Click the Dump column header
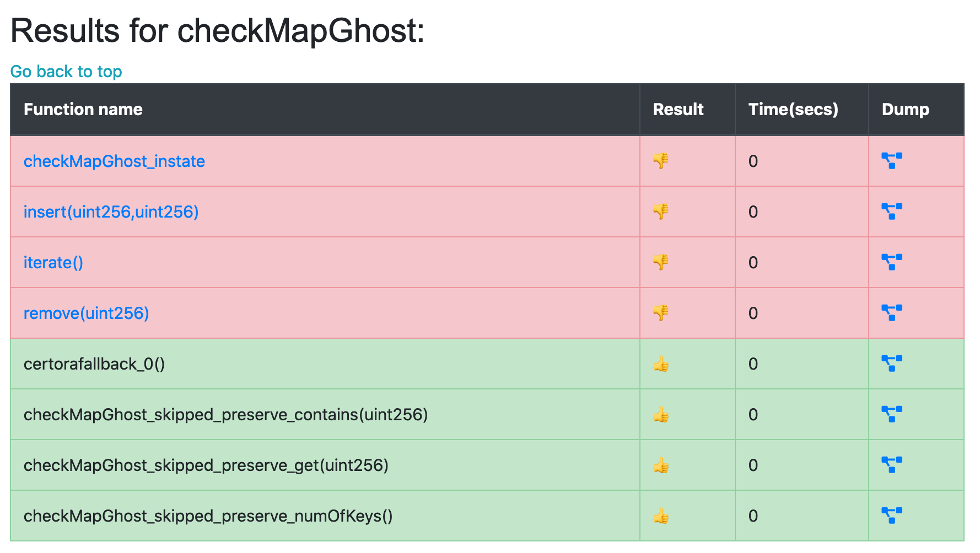This screenshot has width=980, height=553. pos(905,110)
